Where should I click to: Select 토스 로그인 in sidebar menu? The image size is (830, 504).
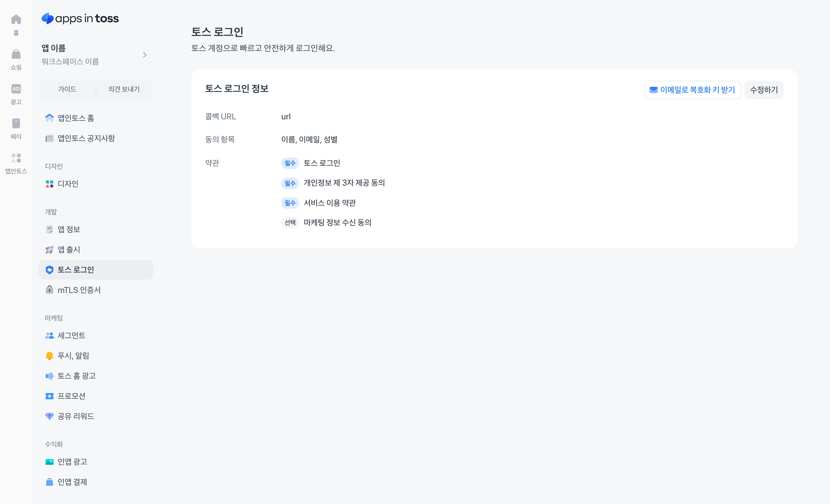pos(76,270)
